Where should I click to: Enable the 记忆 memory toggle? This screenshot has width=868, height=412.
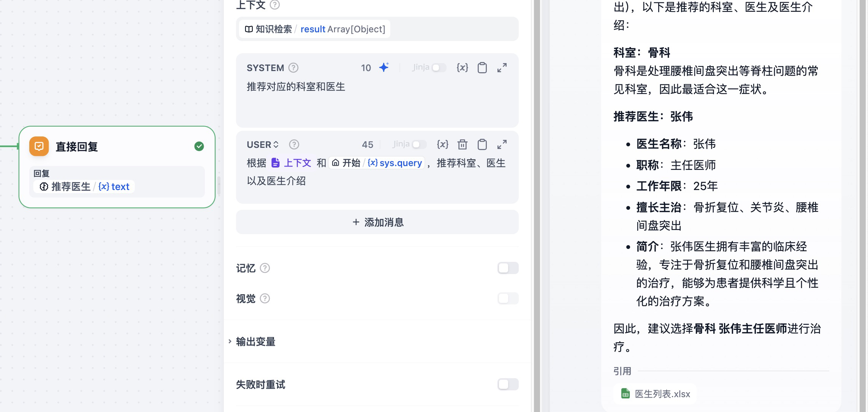point(508,268)
